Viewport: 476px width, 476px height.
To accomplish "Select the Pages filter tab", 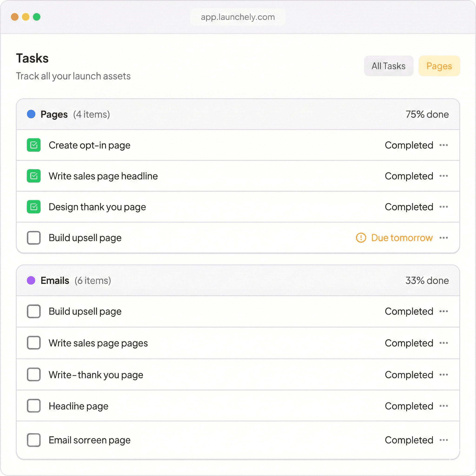I will pos(439,66).
